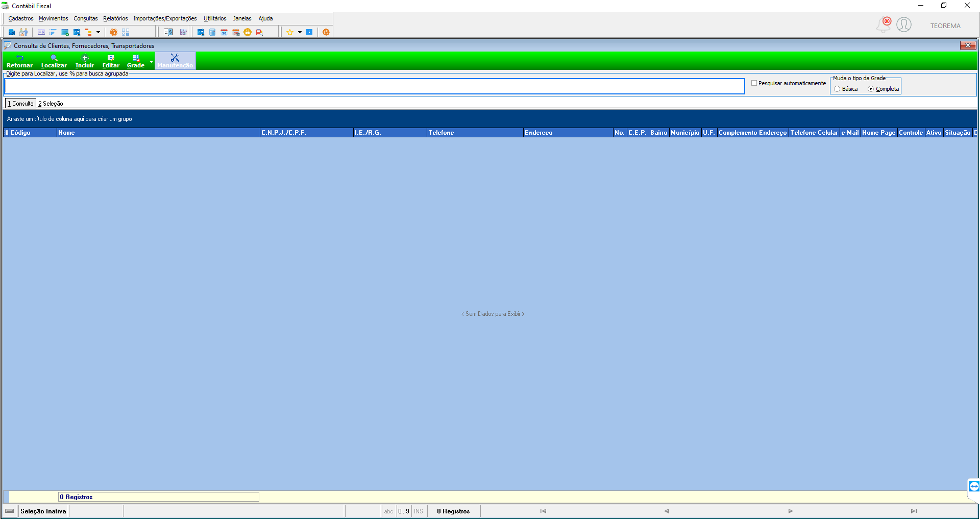Go to next record navigation arrow
The width and height of the screenshot is (980, 519).
point(790,511)
